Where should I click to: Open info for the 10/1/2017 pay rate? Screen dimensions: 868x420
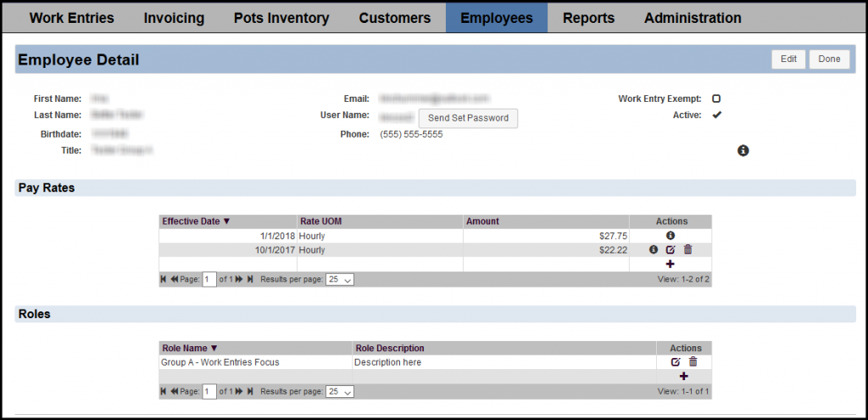tap(654, 250)
